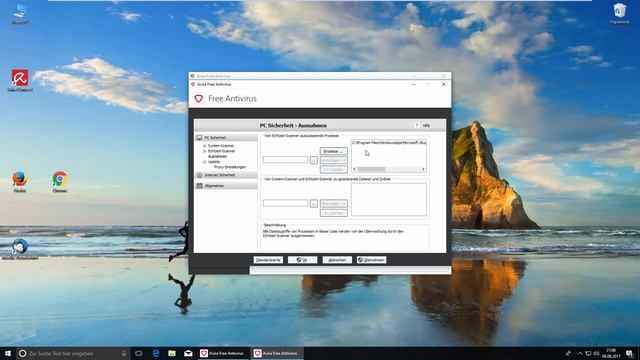Expand the Echtzeit-Scanner tree node

[x=204, y=151]
